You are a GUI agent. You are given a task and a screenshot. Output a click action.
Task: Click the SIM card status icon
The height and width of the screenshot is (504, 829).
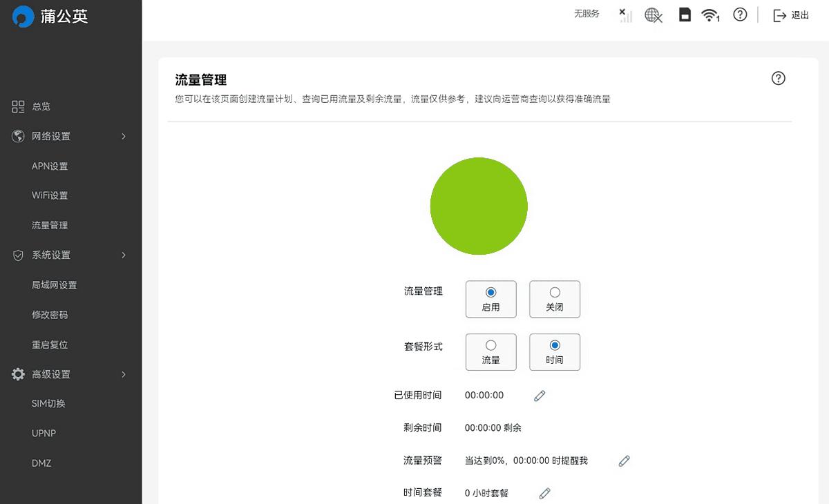685,14
